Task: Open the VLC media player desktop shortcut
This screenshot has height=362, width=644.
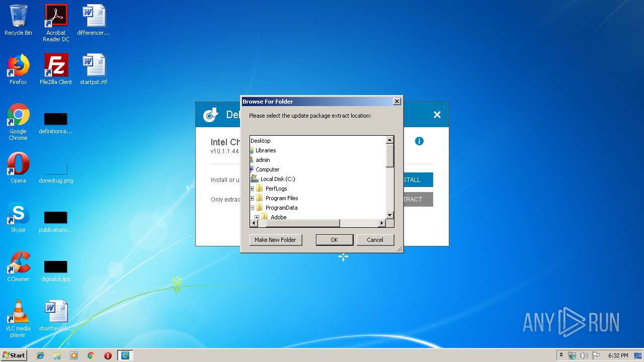Action: click(x=18, y=319)
